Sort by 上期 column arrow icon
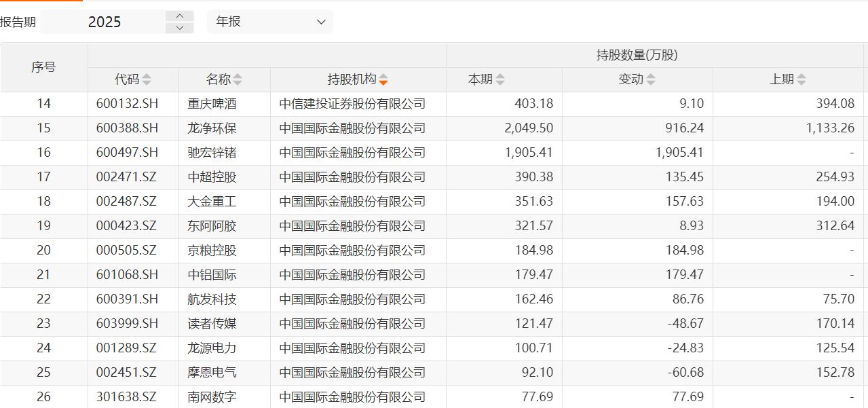 tap(801, 79)
